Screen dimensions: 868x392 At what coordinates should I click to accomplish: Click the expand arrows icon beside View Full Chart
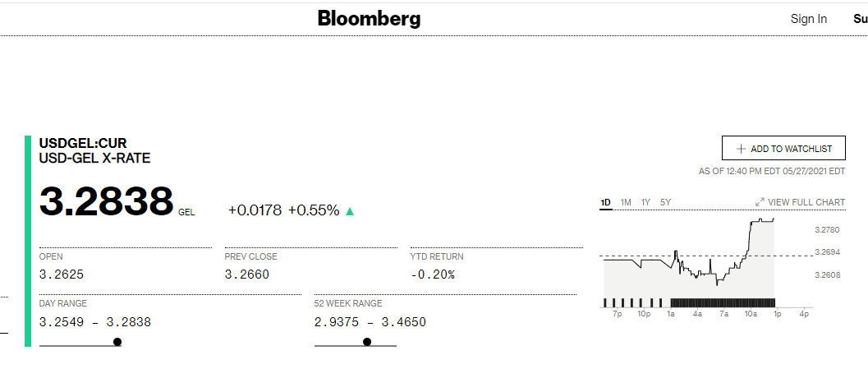(x=760, y=202)
